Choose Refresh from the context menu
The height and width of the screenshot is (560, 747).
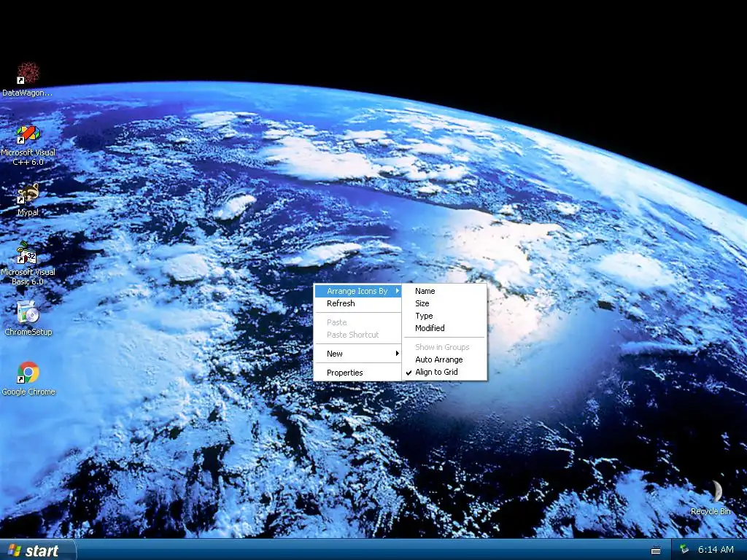point(357,303)
